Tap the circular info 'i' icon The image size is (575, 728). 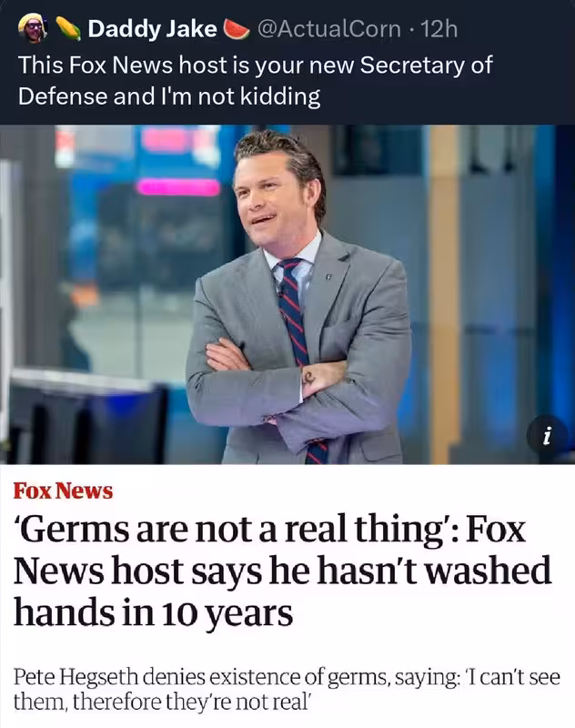(x=547, y=437)
